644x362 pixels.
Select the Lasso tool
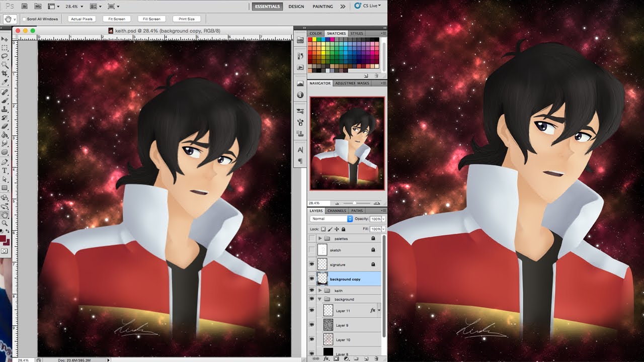coord(5,56)
